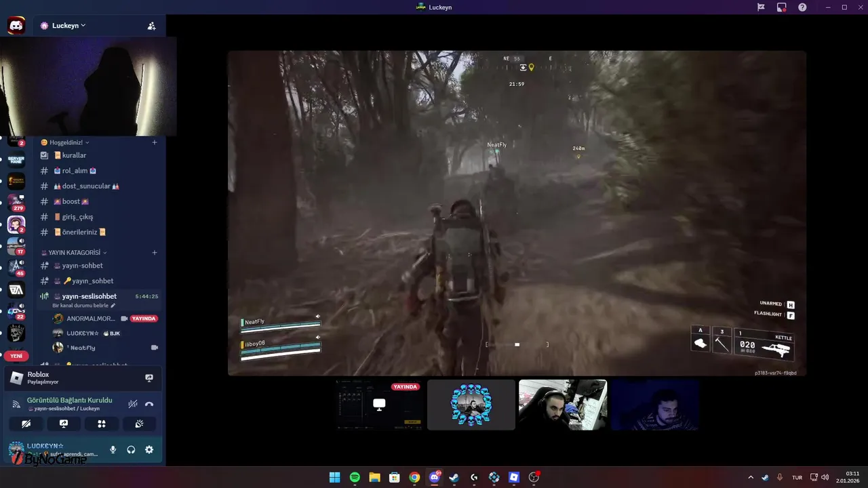Open the skull server icon
The height and width of the screenshot is (488, 868).
16,333
